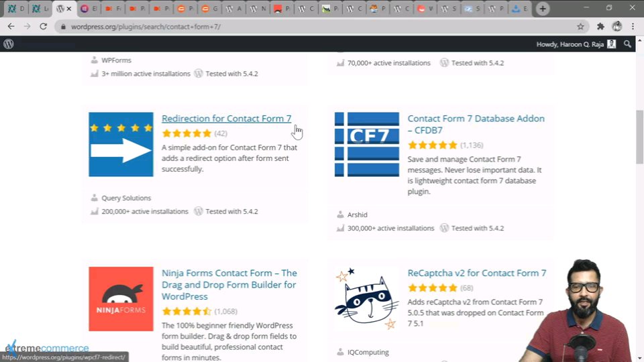644x362 pixels.
Task: Click the Ninja Forms "100% beginner friendly" description
Action: point(229,341)
